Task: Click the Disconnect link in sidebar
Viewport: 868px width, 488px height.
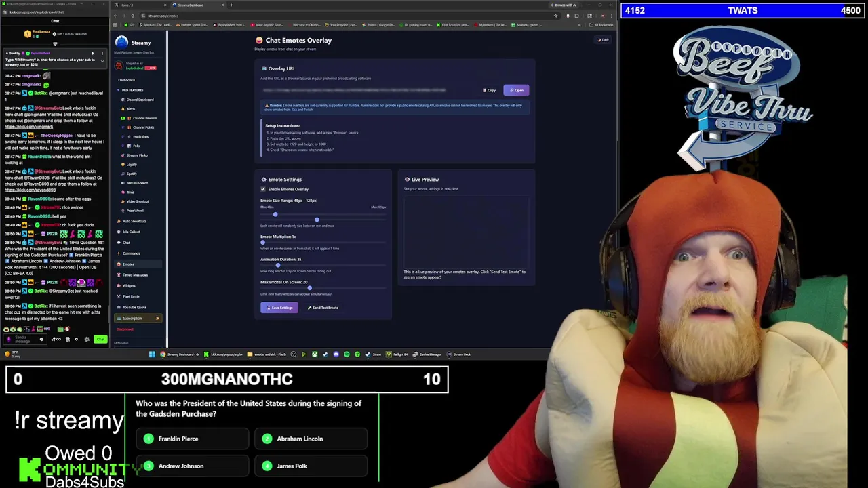Action: [125, 329]
